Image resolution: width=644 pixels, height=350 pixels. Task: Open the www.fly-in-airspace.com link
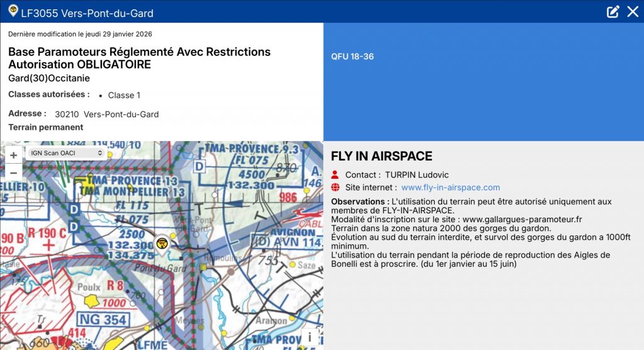450,188
